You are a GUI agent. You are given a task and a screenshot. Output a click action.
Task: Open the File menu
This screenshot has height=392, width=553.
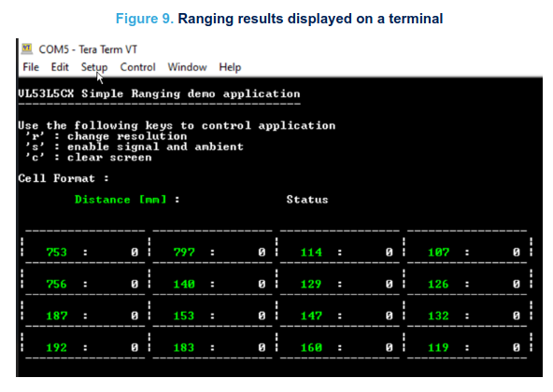(31, 67)
